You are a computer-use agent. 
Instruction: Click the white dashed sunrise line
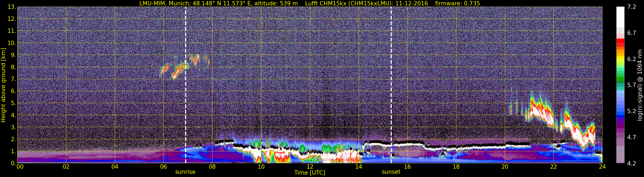coord(186,85)
